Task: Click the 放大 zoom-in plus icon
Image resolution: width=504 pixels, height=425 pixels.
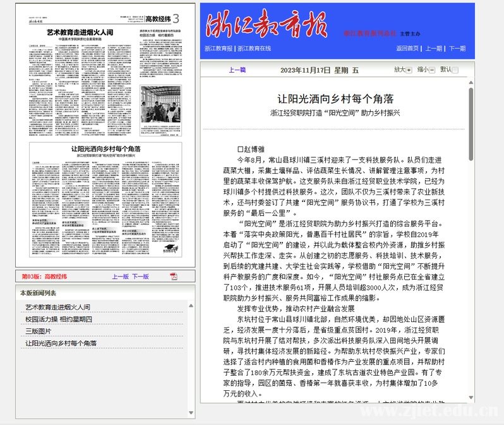Action: (x=409, y=70)
